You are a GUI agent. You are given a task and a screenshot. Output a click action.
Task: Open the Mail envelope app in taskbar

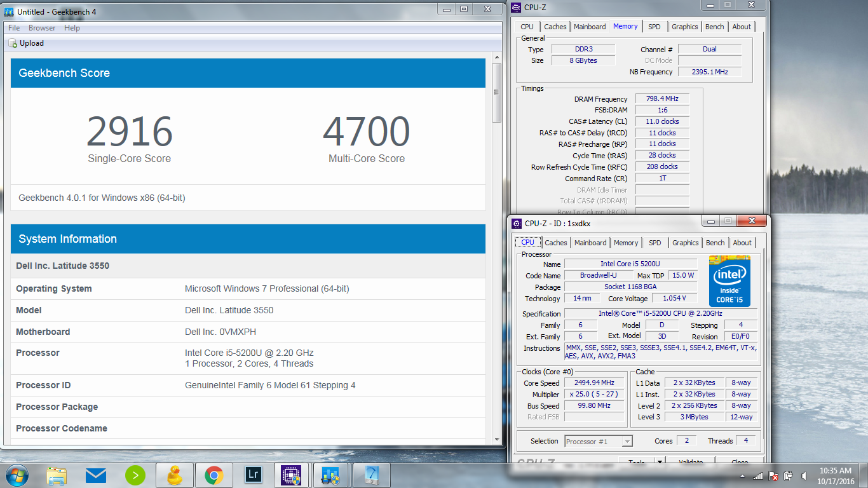pos(95,475)
